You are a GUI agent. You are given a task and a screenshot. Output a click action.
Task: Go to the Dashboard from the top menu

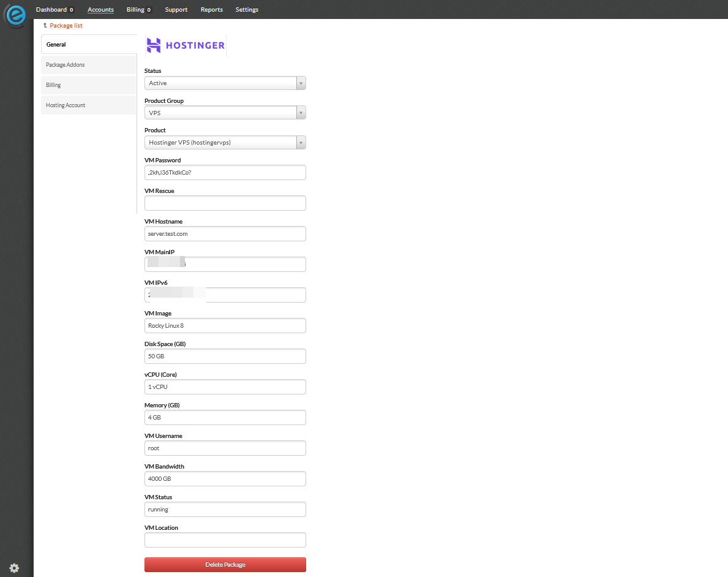pyautogui.click(x=51, y=9)
